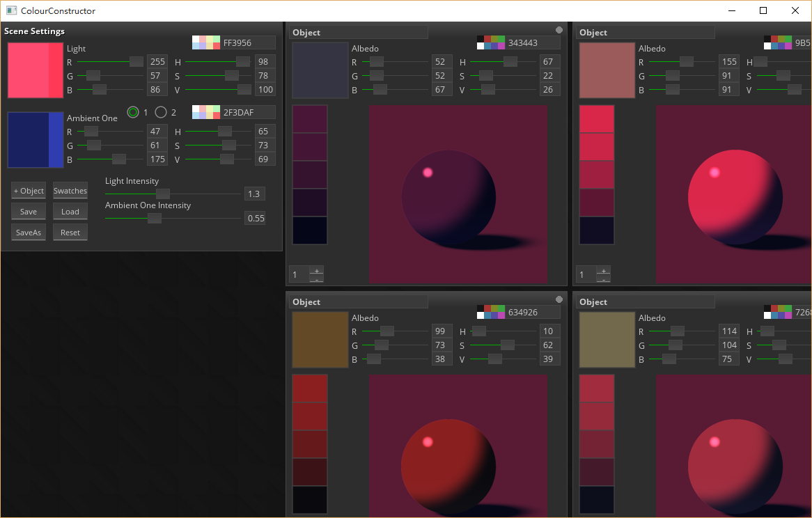Click the grey circle on the 634926 object panel

(x=559, y=299)
